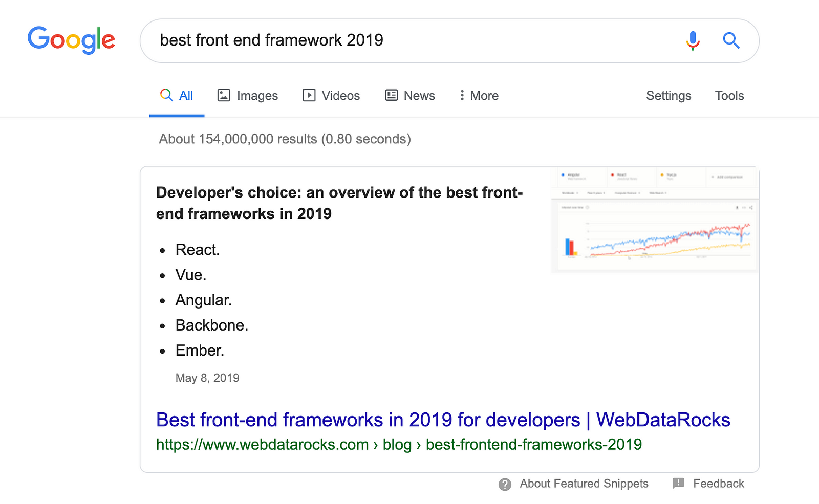Viewport: 819px width, 504px height.
Task: Open search Tools
Action: [729, 96]
